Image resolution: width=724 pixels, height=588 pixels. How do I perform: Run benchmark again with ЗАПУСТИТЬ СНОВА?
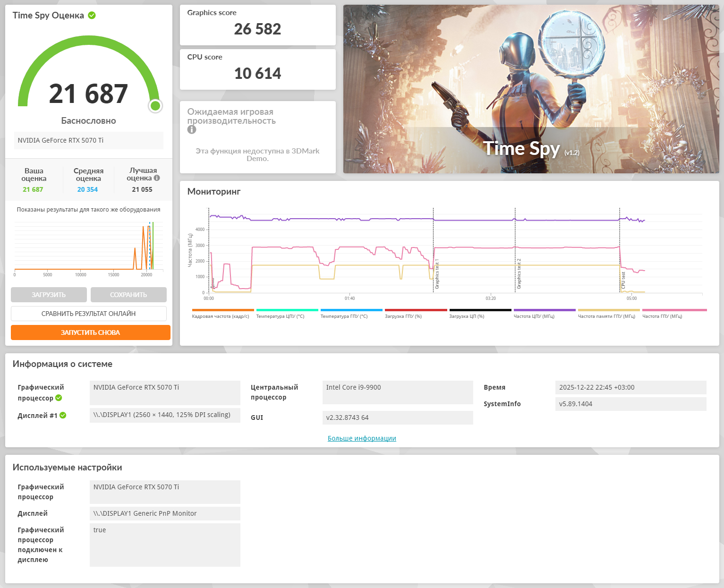pos(91,332)
